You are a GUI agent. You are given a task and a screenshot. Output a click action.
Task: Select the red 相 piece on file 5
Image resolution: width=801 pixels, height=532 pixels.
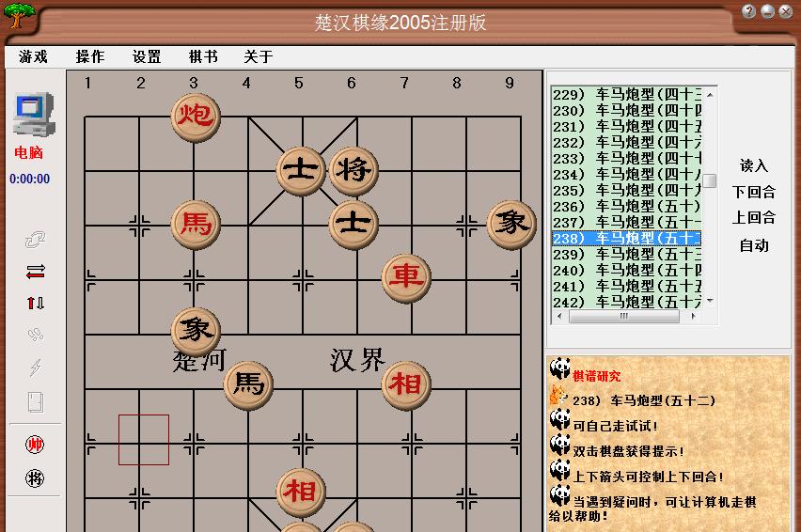(x=301, y=493)
